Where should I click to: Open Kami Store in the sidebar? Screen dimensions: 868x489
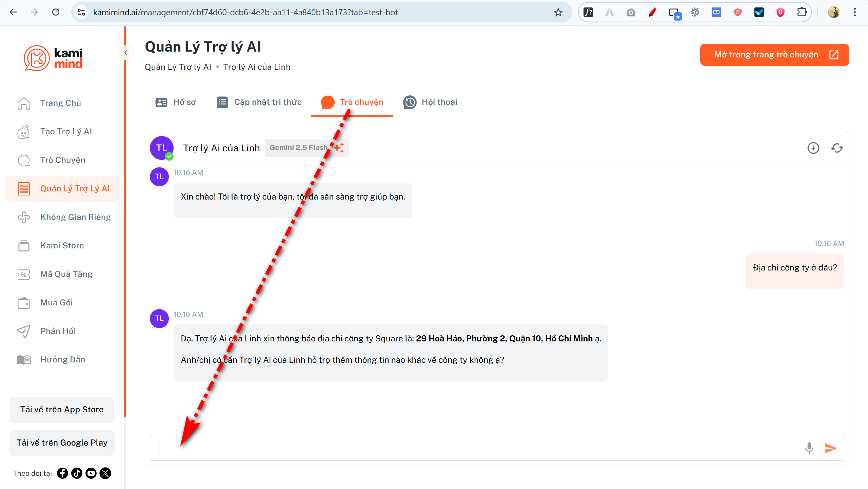pyautogui.click(x=62, y=245)
